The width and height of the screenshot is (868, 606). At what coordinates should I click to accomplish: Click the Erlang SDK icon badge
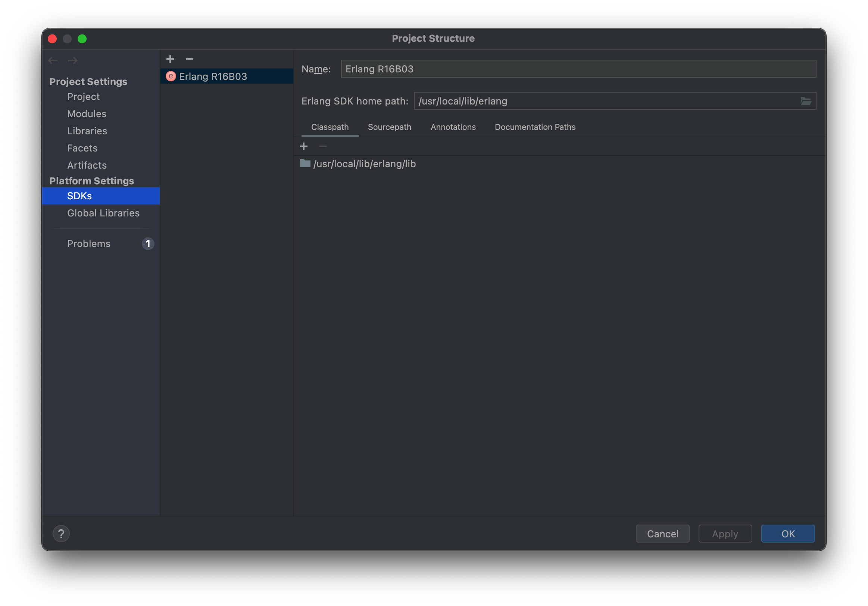171,76
